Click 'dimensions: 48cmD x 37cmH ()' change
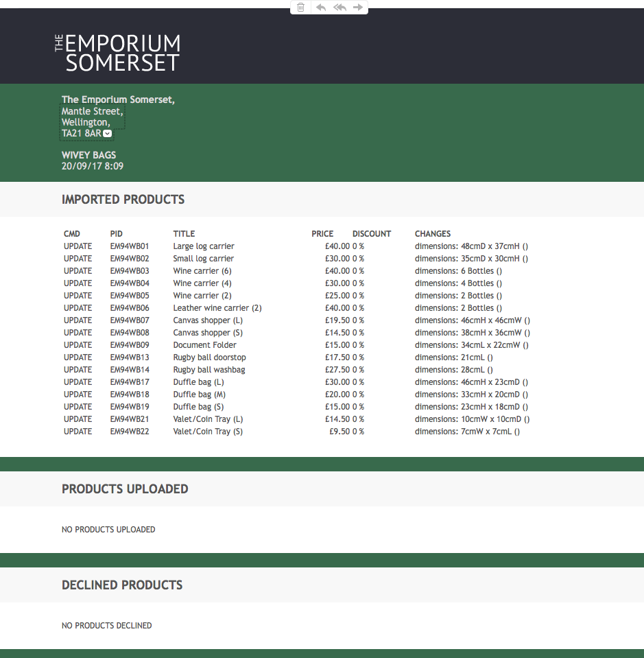The width and height of the screenshot is (644, 658). (x=471, y=246)
